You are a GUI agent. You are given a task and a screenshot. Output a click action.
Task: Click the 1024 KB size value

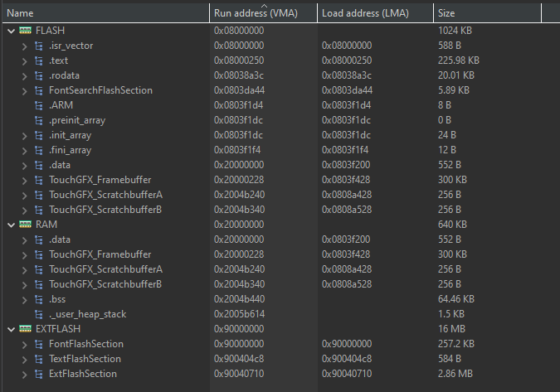(x=455, y=31)
